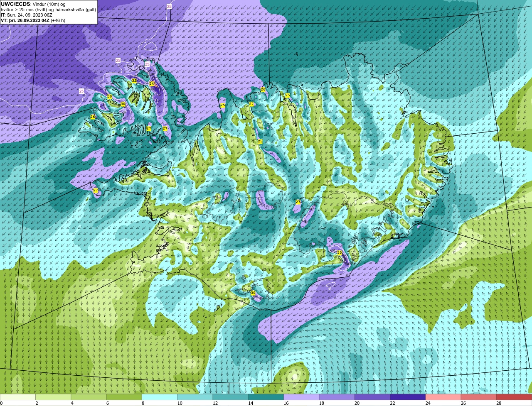The image size is (532, 406).
Task: Choose the 16–18 m/s lavender legend swatch
Action: [301, 397]
